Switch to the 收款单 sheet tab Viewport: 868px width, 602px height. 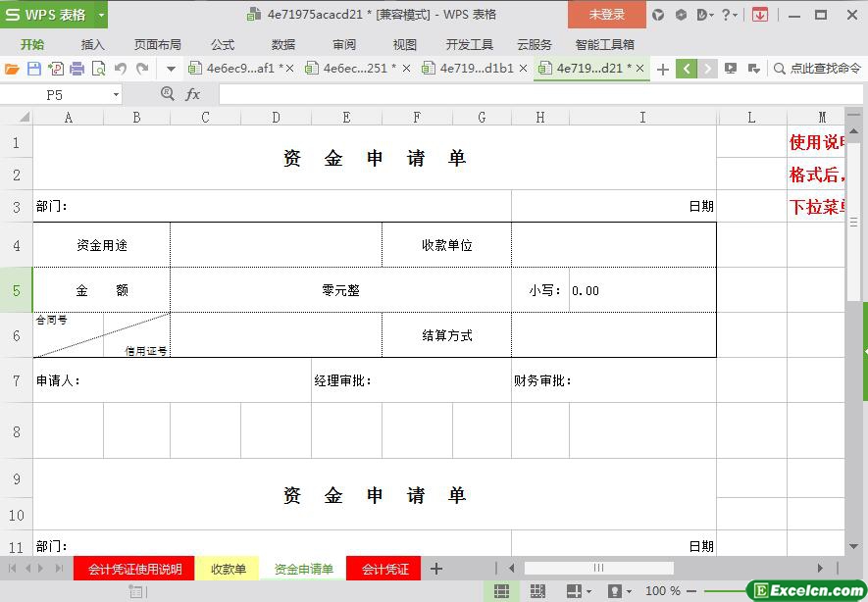pos(228,569)
